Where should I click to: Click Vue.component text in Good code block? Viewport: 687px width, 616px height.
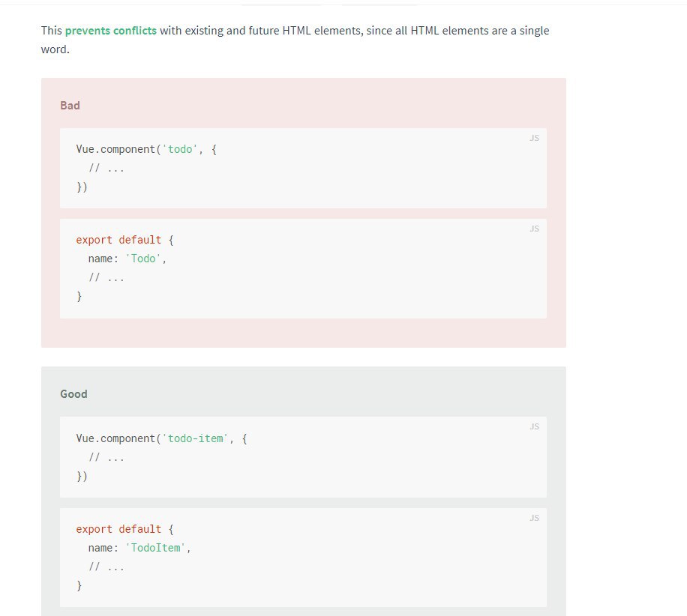[x=115, y=438]
